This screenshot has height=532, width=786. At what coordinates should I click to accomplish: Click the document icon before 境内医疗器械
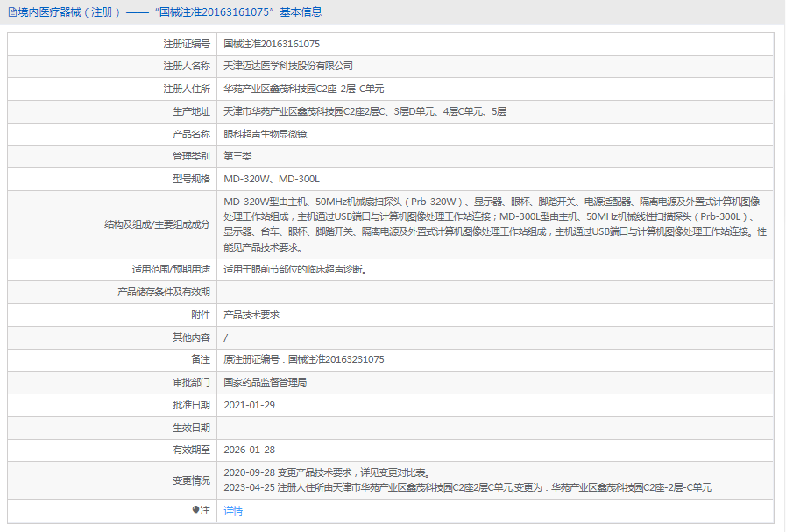click(x=11, y=12)
